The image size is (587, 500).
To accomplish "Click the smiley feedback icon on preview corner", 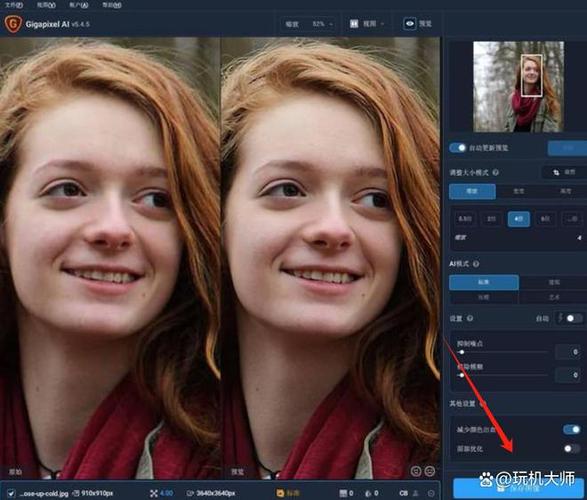I will [x=429, y=471].
